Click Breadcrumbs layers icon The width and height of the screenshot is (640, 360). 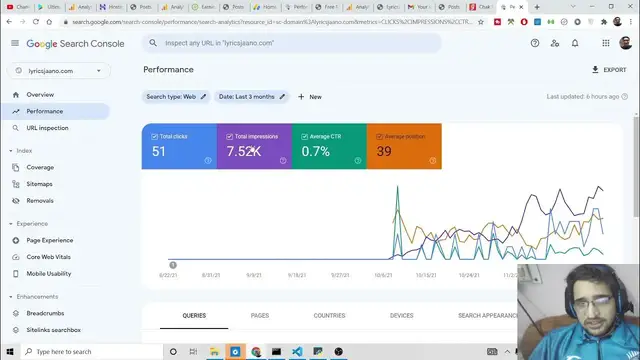coord(16,313)
